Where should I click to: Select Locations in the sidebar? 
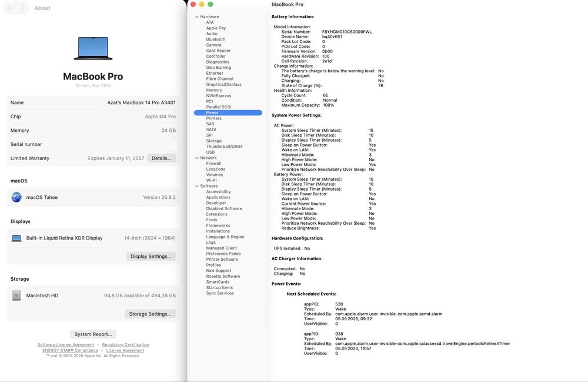point(215,170)
